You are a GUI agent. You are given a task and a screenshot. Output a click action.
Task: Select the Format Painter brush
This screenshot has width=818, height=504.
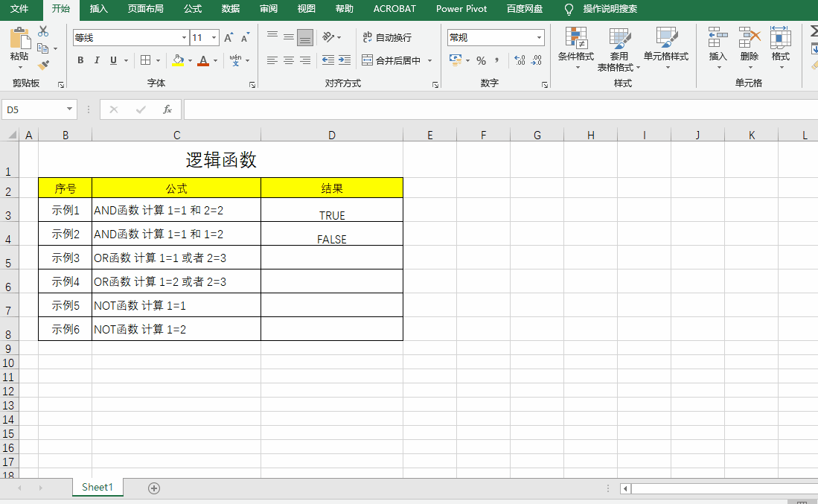click(43, 66)
